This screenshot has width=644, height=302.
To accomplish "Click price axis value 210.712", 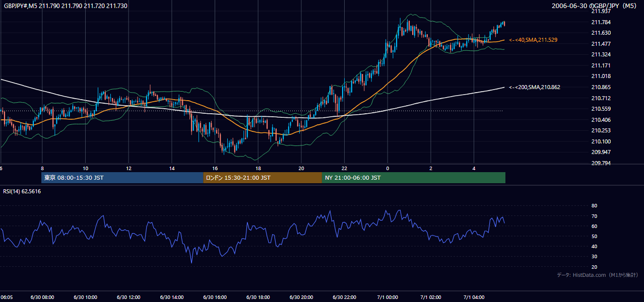I will [601, 98].
